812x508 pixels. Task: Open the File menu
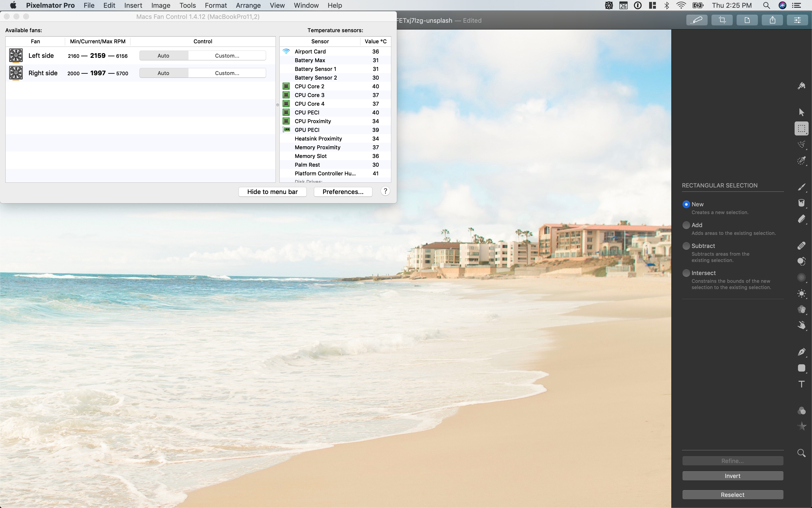coord(89,5)
